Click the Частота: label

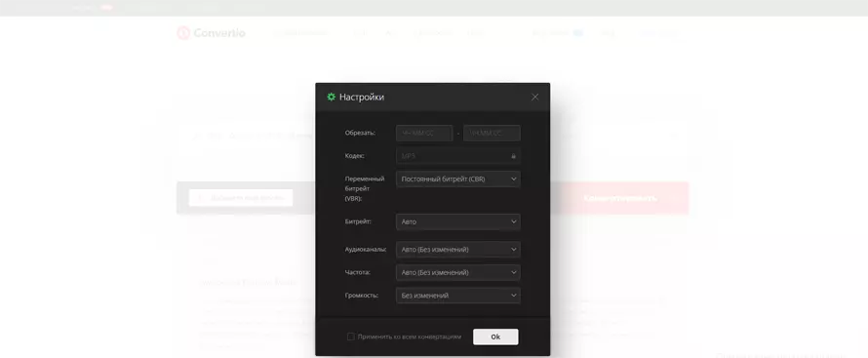(x=358, y=272)
